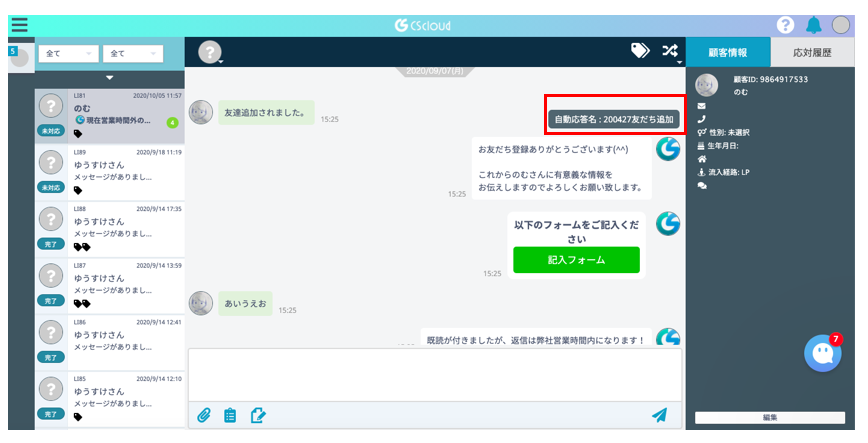Click the help question mark icon in header
868x443 pixels.
click(x=786, y=25)
